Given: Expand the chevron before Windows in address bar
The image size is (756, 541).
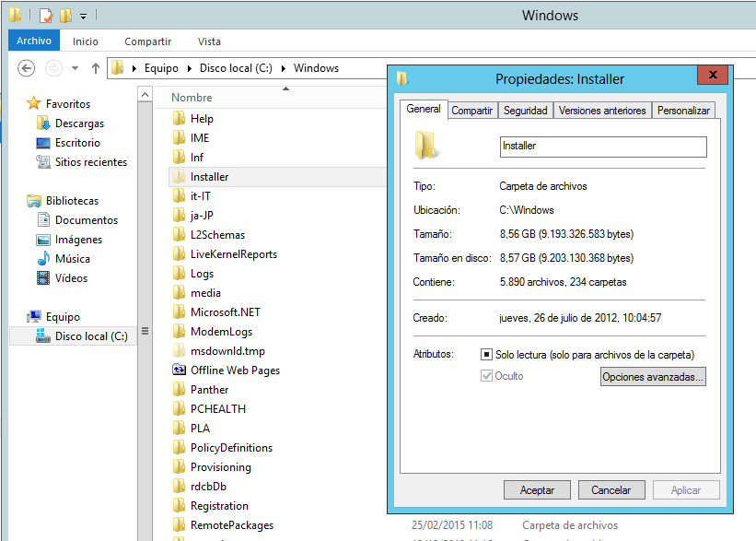Looking at the screenshot, I should (284, 68).
